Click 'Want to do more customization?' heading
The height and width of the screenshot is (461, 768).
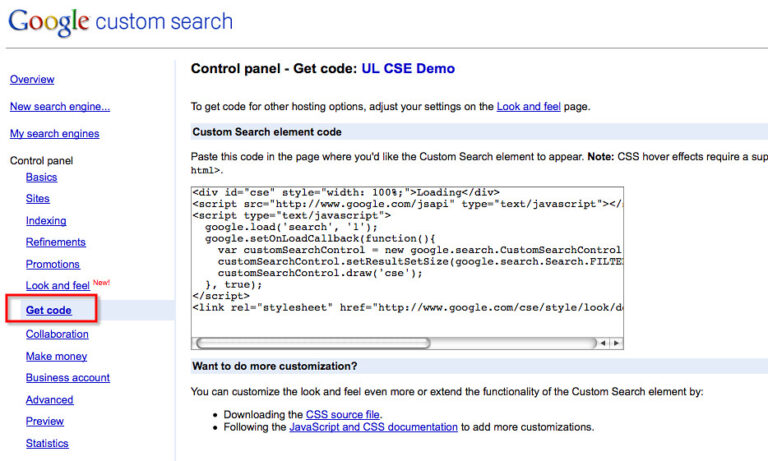[x=275, y=366]
